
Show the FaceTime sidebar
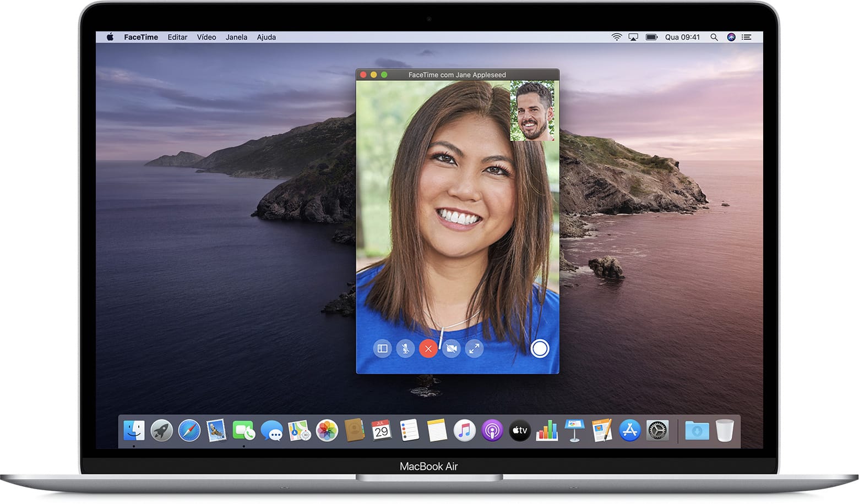(382, 348)
